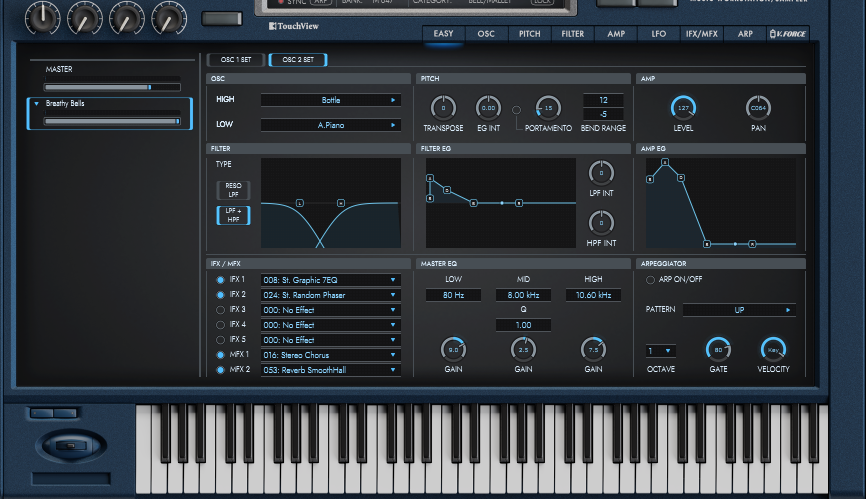Click the HPF INT knob
Image resolution: width=866 pixels, height=499 pixels.
click(x=601, y=223)
